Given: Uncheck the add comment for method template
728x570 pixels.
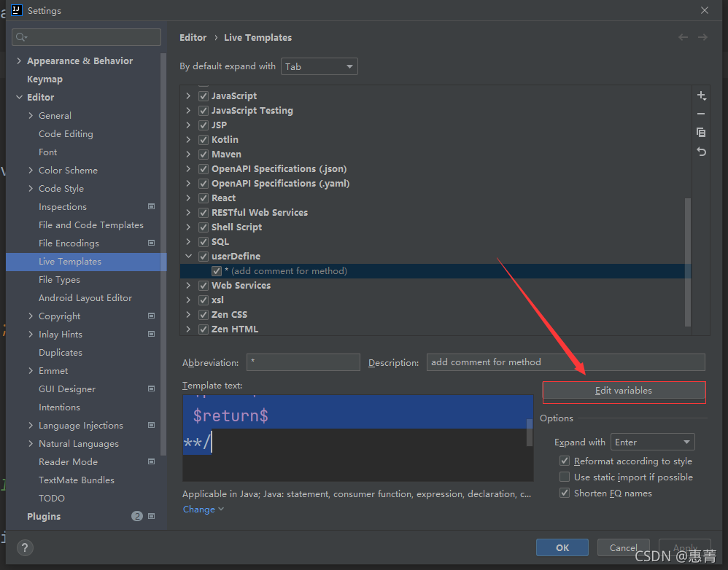Looking at the screenshot, I should click(x=217, y=271).
